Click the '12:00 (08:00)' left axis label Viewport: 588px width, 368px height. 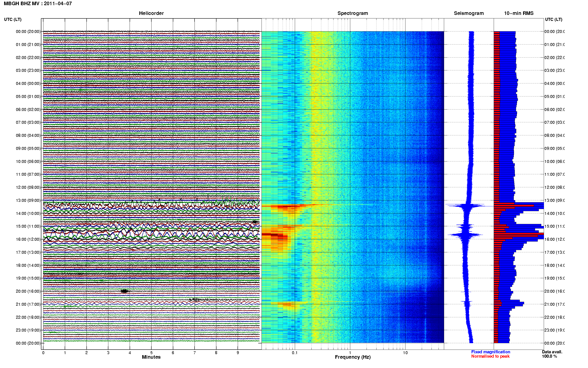click(x=28, y=187)
